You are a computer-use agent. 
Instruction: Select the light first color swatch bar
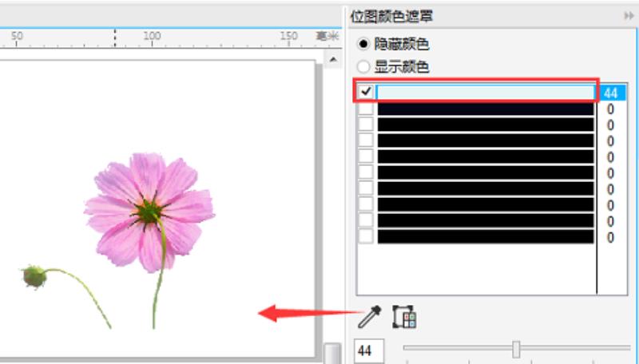[486, 93]
